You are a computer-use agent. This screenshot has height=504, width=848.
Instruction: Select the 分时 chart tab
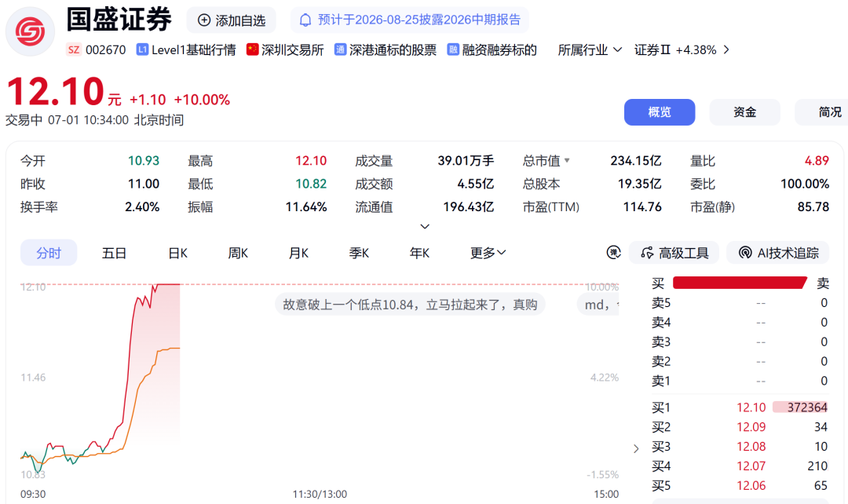(x=49, y=253)
